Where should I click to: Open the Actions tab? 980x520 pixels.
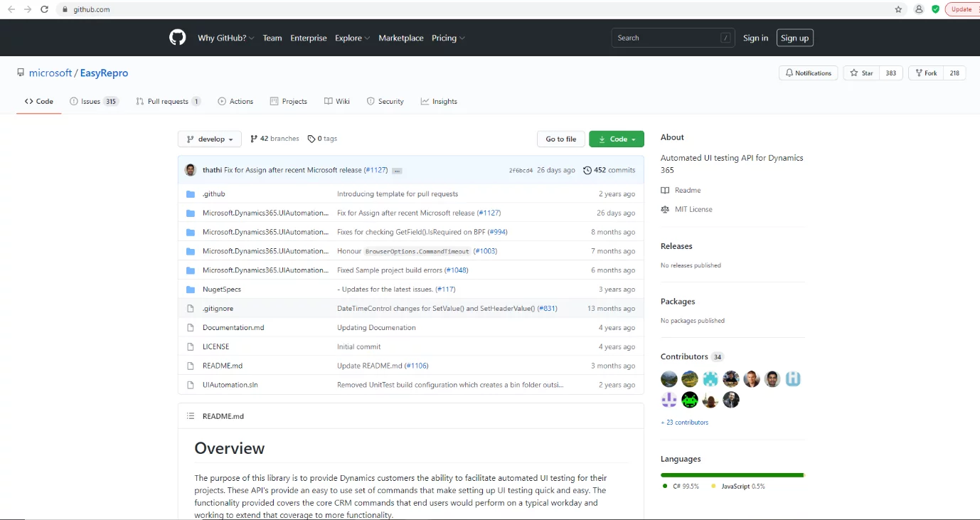(235, 102)
